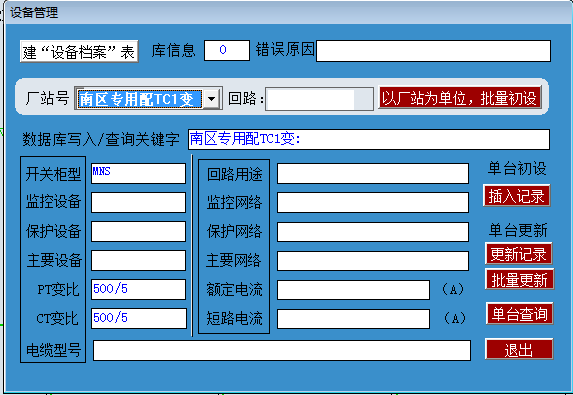Click the 库信息 value field
This screenshot has height=395, width=573.
point(227,50)
